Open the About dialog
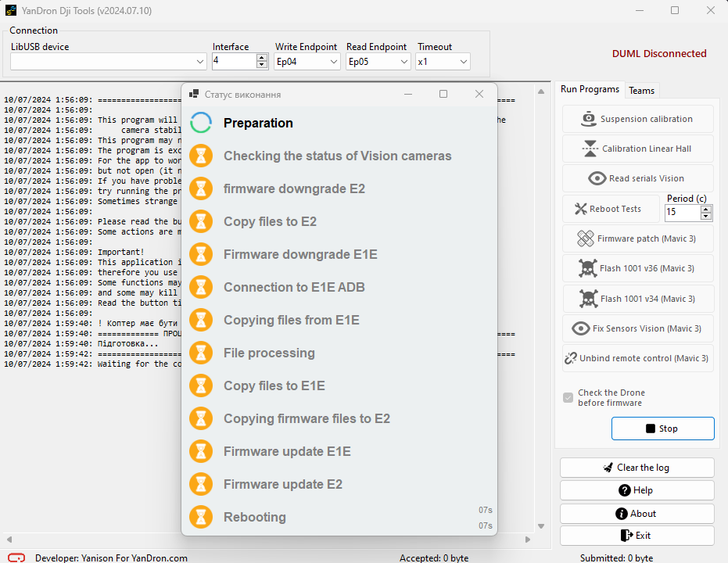 (637, 514)
